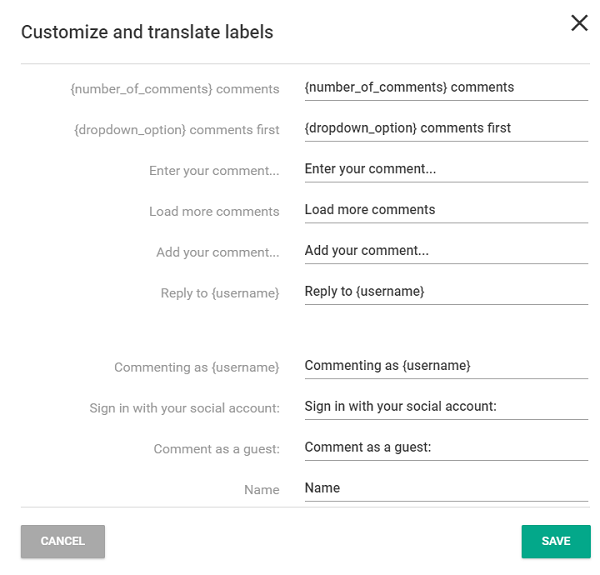Click the gray 'Name' label
This screenshot has height=575, width=600.
coord(262,490)
